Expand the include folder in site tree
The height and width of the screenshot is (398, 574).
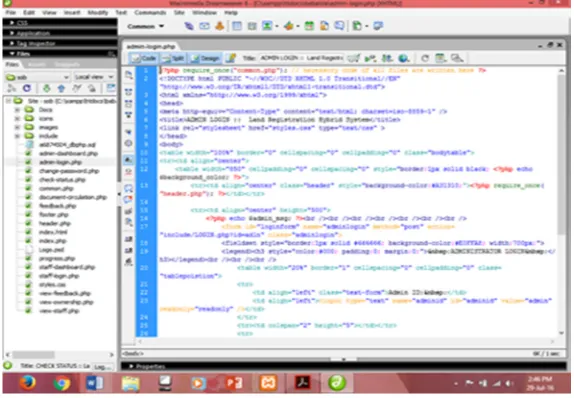click(x=17, y=136)
